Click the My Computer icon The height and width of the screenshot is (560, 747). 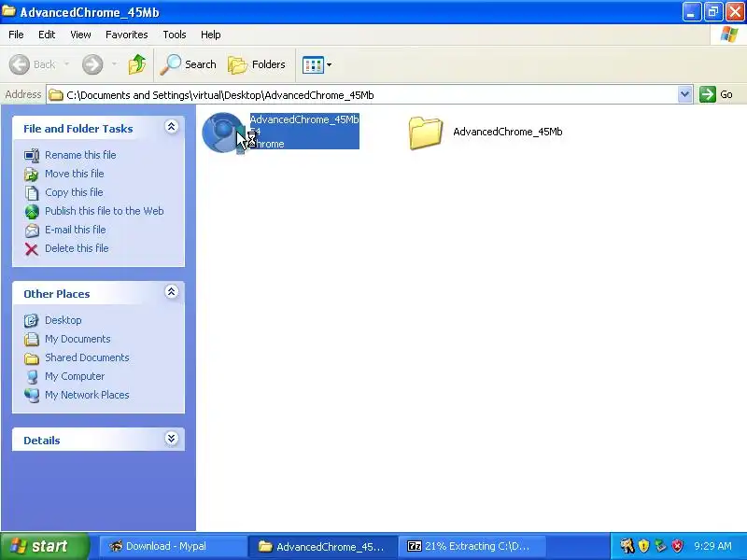(x=32, y=377)
